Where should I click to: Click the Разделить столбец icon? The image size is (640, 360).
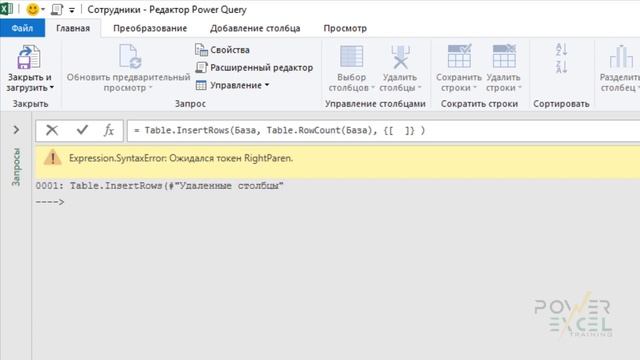(621, 56)
